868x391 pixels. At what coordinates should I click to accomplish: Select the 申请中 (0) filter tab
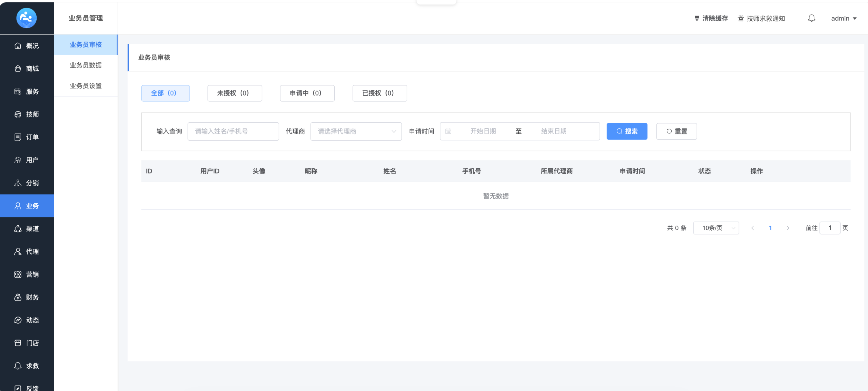click(x=307, y=93)
